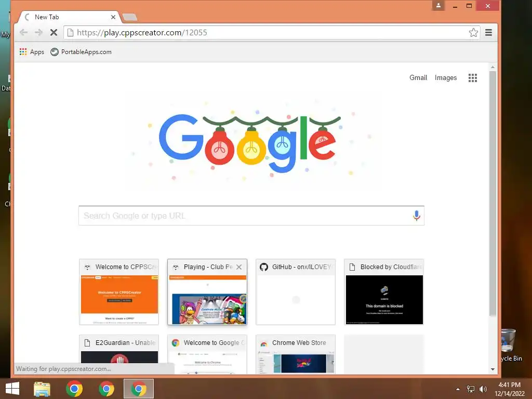The width and height of the screenshot is (532, 399).
Task: Open the Playing - Club Penguin thumbnail
Action: (x=207, y=292)
